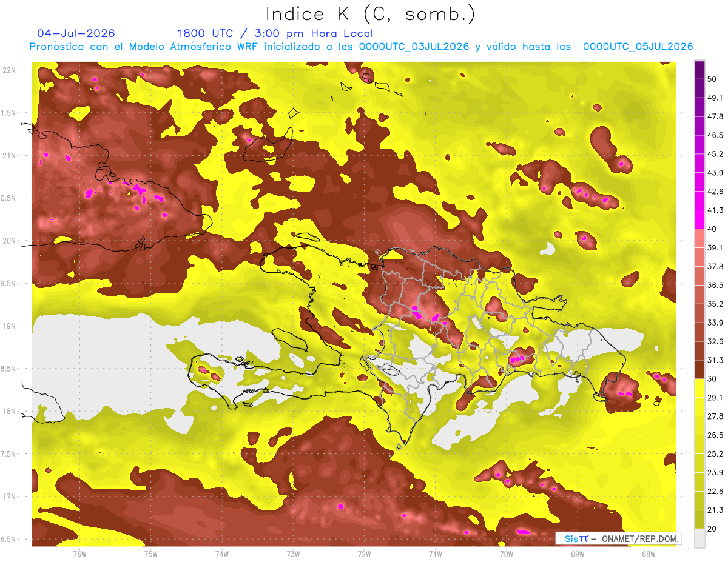Click the '41.3' colorbar value
Viewport: 728px width, 562px height.
tap(716, 210)
